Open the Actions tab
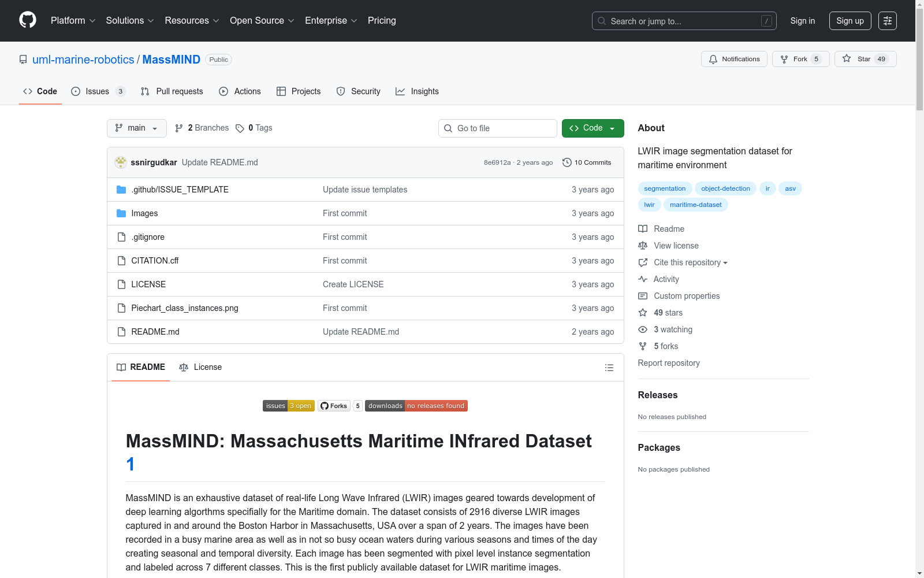Screen dimensions: 924x578 coord(240,91)
